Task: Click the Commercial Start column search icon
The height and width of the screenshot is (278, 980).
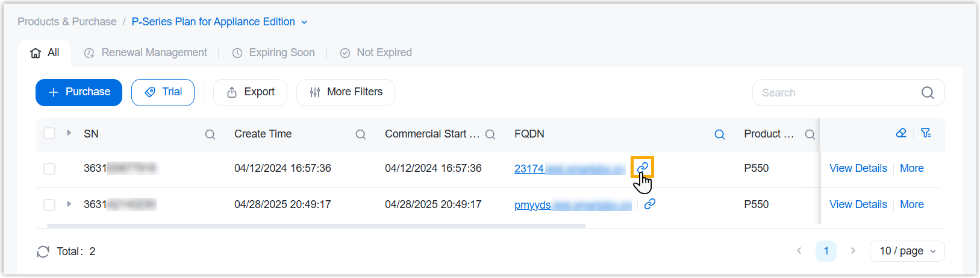Action: click(490, 134)
